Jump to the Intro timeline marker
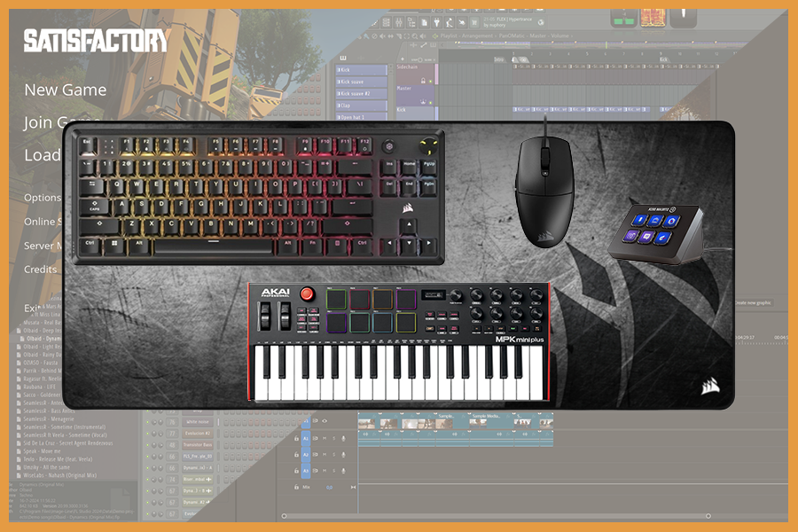798x532 pixels. 498,59
